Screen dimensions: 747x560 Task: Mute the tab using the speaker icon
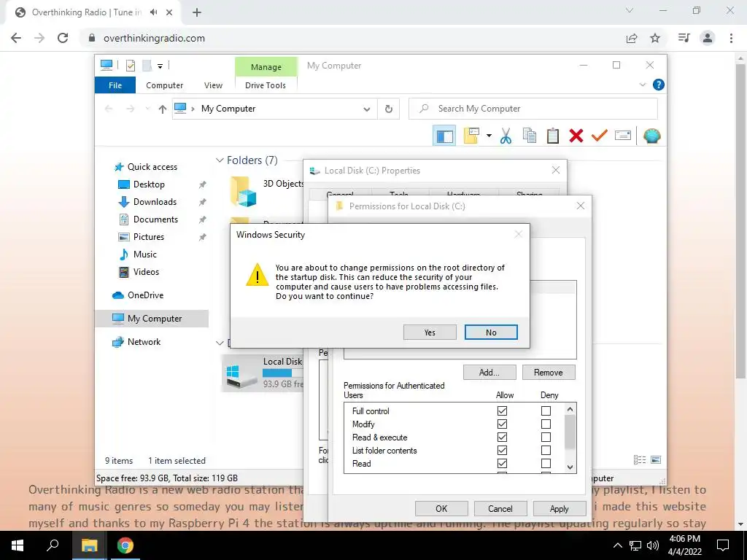(153, 12)
